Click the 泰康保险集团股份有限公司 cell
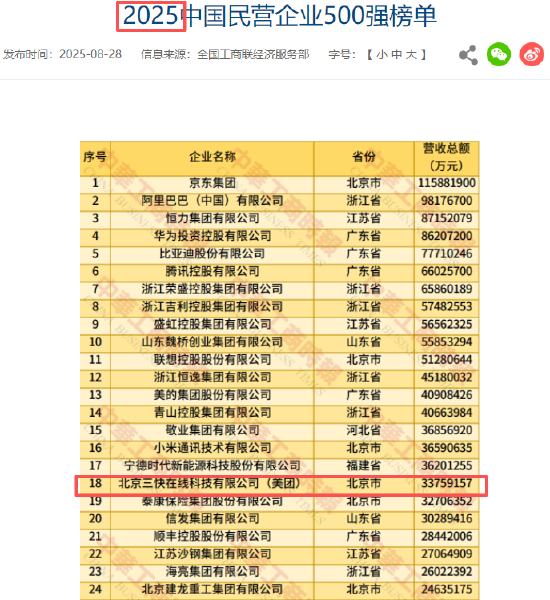This screenshot has height=600, width=550. pos(212,501)
